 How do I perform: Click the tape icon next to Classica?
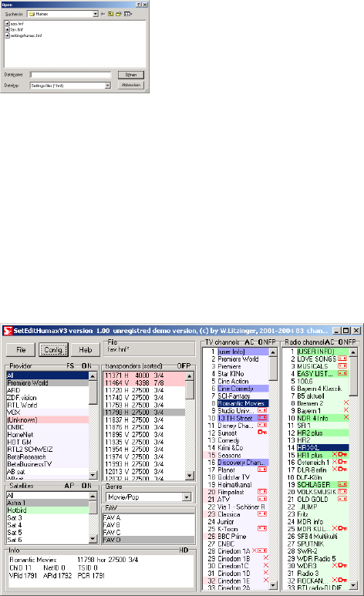click(262, 514)
